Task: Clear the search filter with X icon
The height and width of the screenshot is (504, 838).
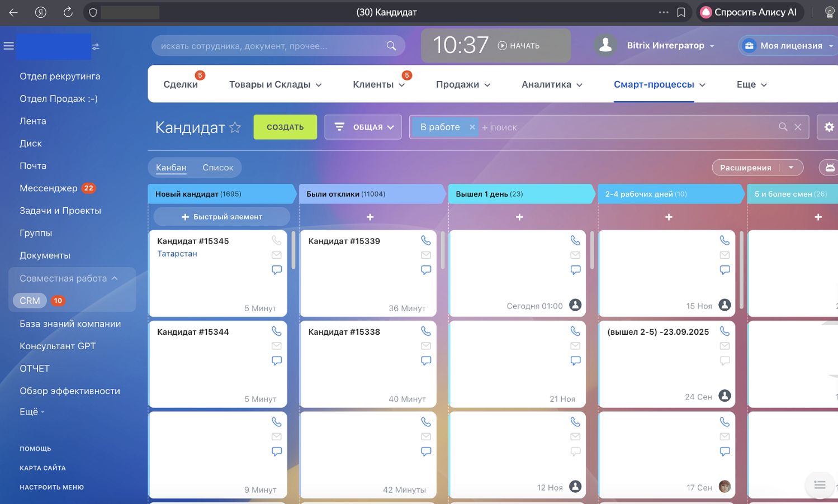Action: click(x=798, y=127)
